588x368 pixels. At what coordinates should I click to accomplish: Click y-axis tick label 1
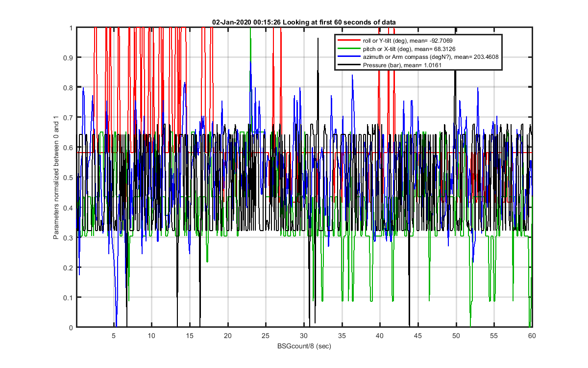coord(71,28)
